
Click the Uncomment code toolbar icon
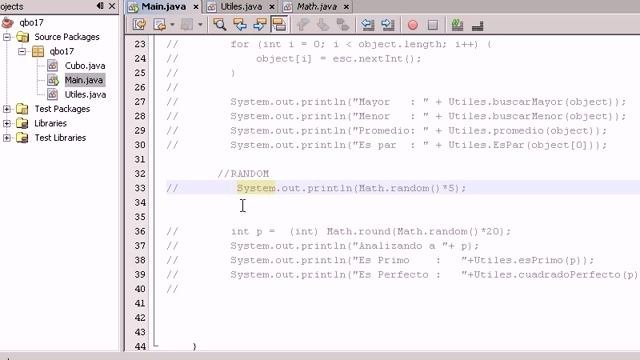[477, 25]
